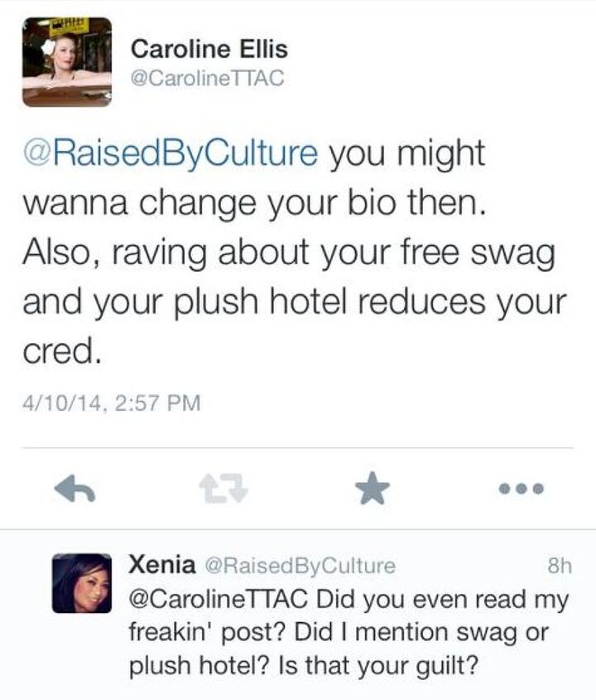Open Xenia's display name in the reply
The height and width of the screenshot is (700, 596).
point(162,566)
